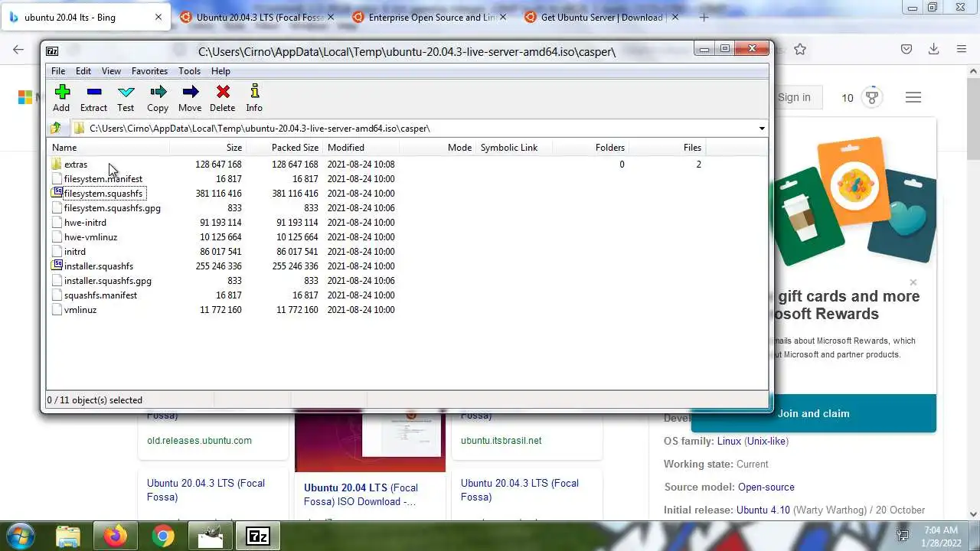Select the installer.squashfs file icon
The width and height of the screenshot is (980, 551).
pyautogui.click(x=57, y=266)
